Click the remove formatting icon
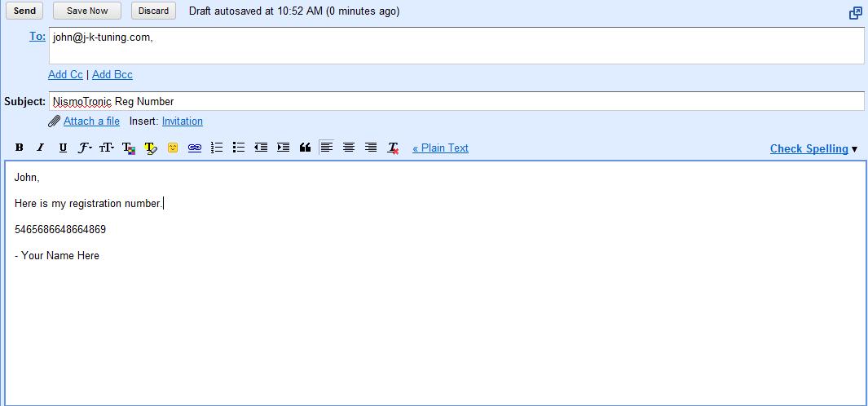Viewport: 868px width, 406px height. coord(393,148)
